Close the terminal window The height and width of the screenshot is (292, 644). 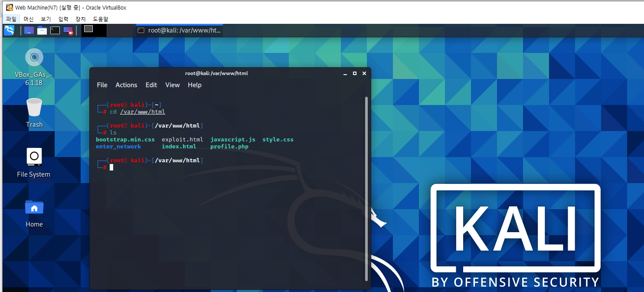tap(364, 74)
